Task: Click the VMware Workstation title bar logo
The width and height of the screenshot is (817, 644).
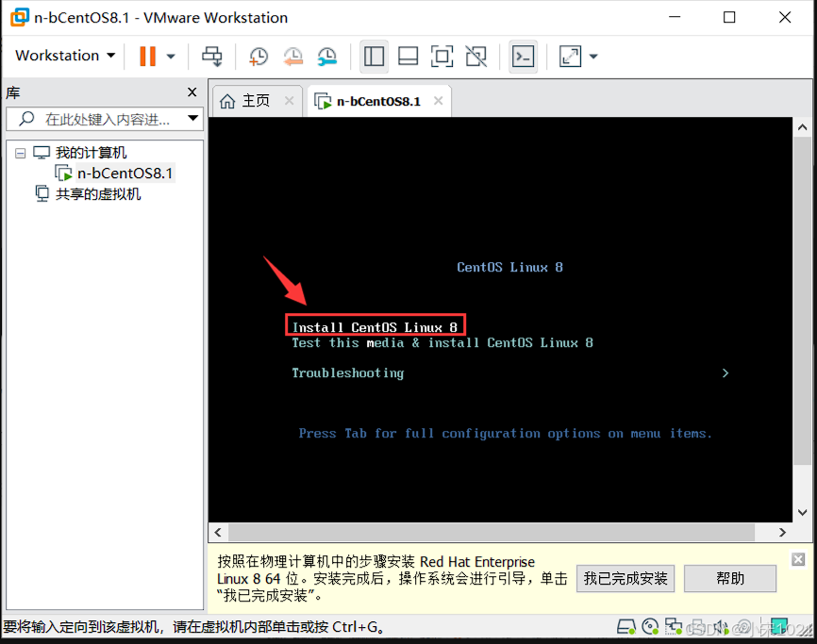Action: [x=20, y=17]
